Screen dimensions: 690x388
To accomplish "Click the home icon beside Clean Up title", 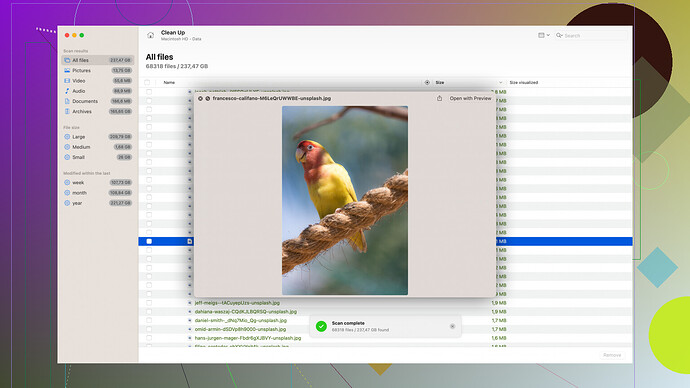I will click(150, 35).
